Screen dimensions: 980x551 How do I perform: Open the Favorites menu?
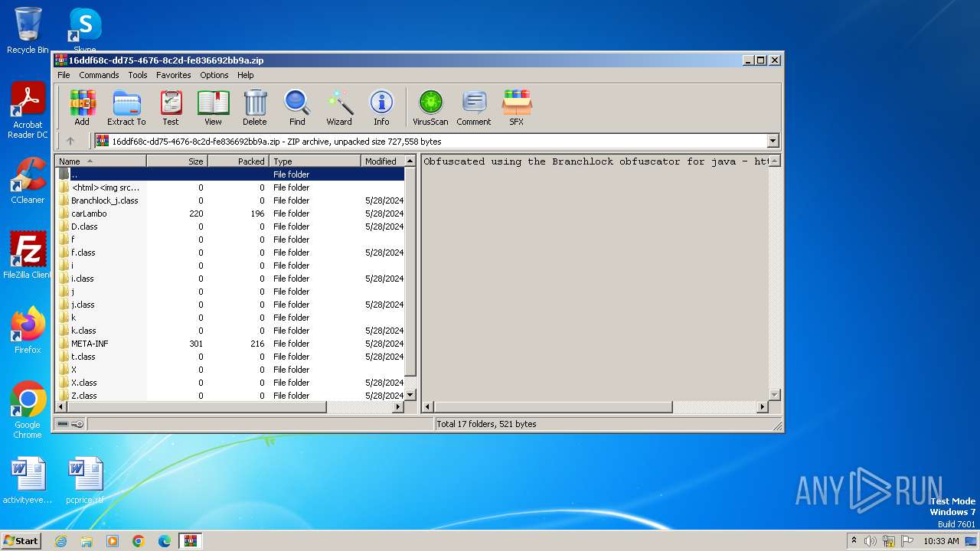click(x=174, y=75)
